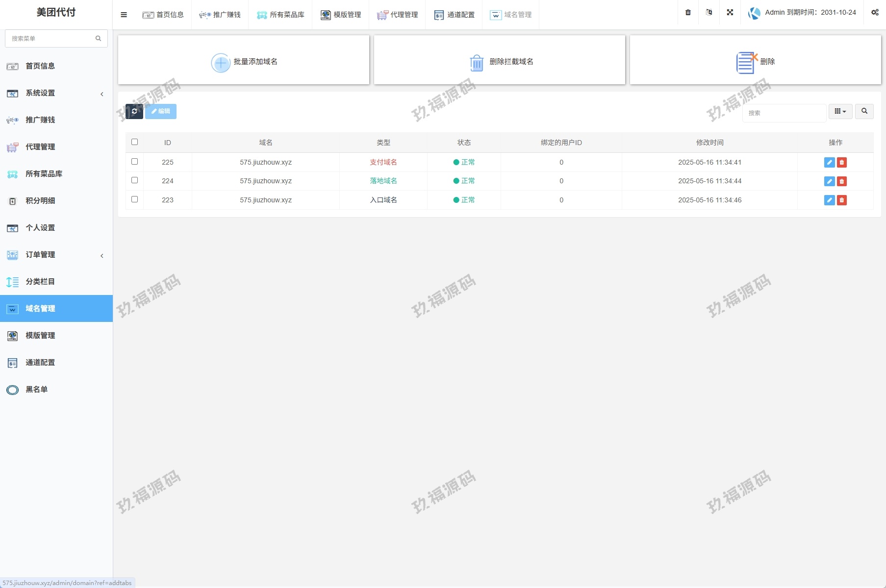Viewport: 886px width, 588px height.
Task: Delete domain row 224 with red trash icon
Action: click(842, 181)
